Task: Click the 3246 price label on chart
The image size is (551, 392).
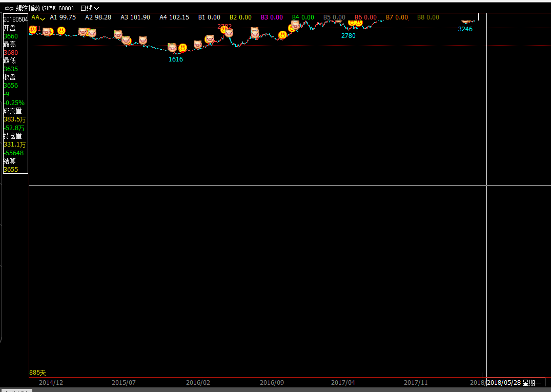Action: pyautogui.click(x=465, y=29)
